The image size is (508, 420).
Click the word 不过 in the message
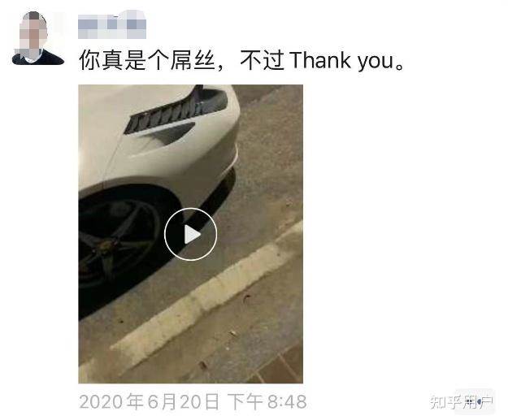pos(263,61)
